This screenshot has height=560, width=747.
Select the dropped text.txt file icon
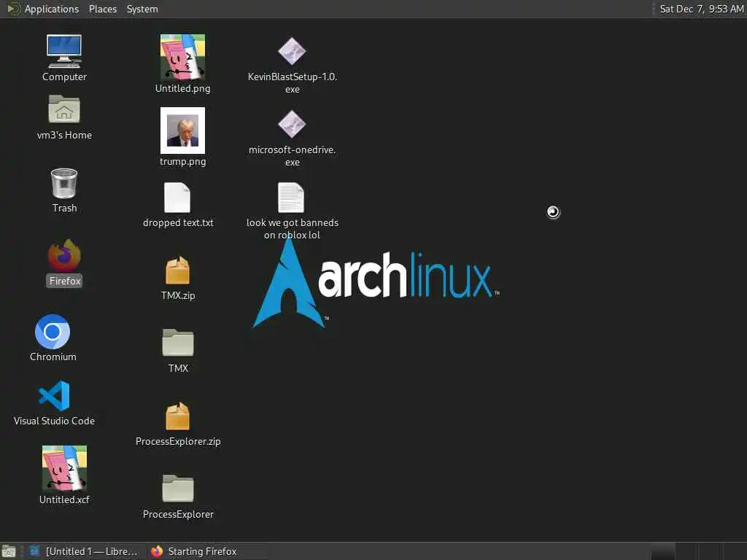tap(177, 197)
